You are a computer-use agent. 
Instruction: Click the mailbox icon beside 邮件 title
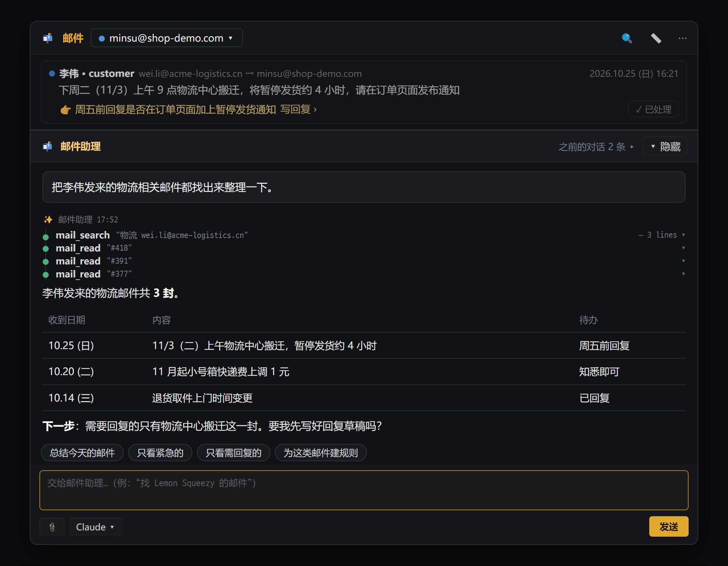[48, 38]
